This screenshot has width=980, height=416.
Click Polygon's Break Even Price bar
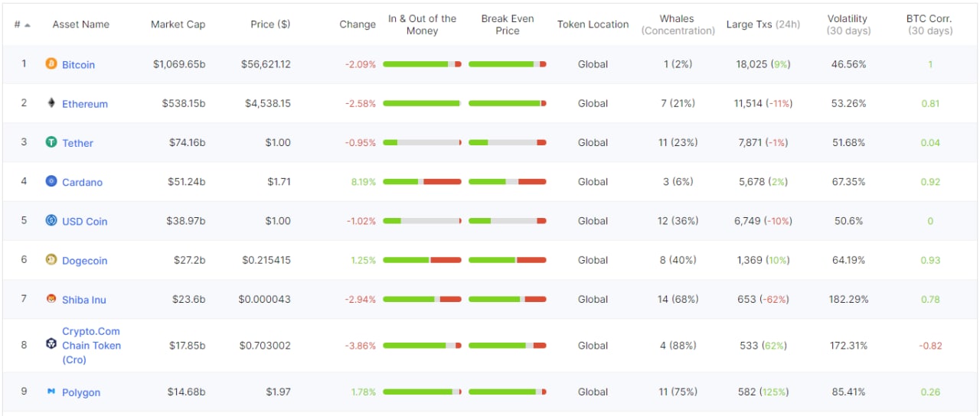(507, 392)
